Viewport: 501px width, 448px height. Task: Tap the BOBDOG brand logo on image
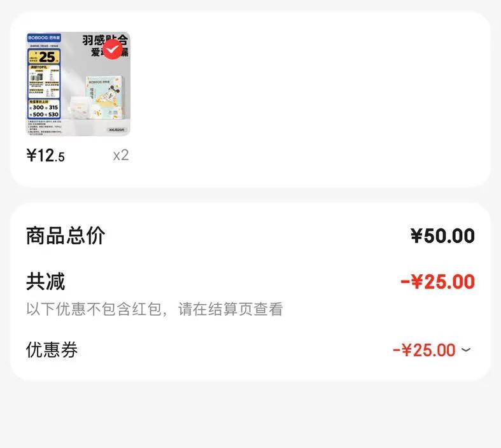coord(44,38)
